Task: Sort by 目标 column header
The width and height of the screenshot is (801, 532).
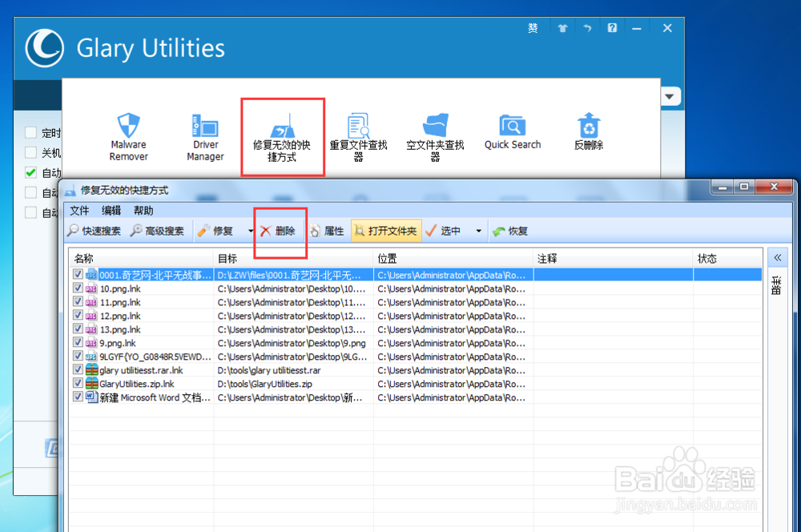Action: point(293,259)
